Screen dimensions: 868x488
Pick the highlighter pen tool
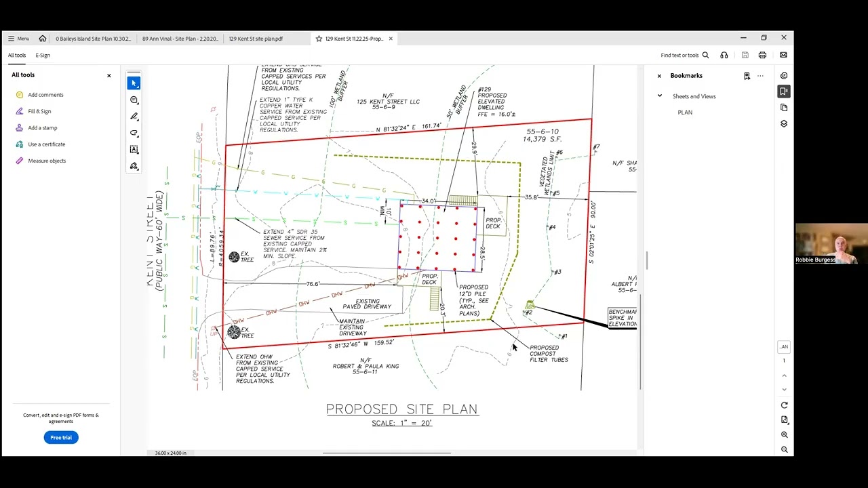coord(134,117)
